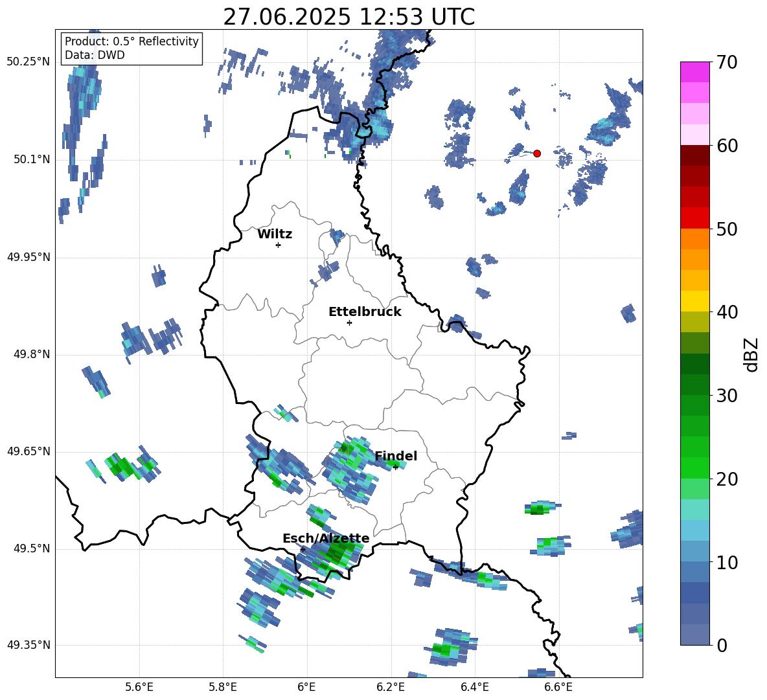Click the dBZ colorbar label
Image resolution: width=767 pixels, height=700 pixels.
tap(751, 354)
